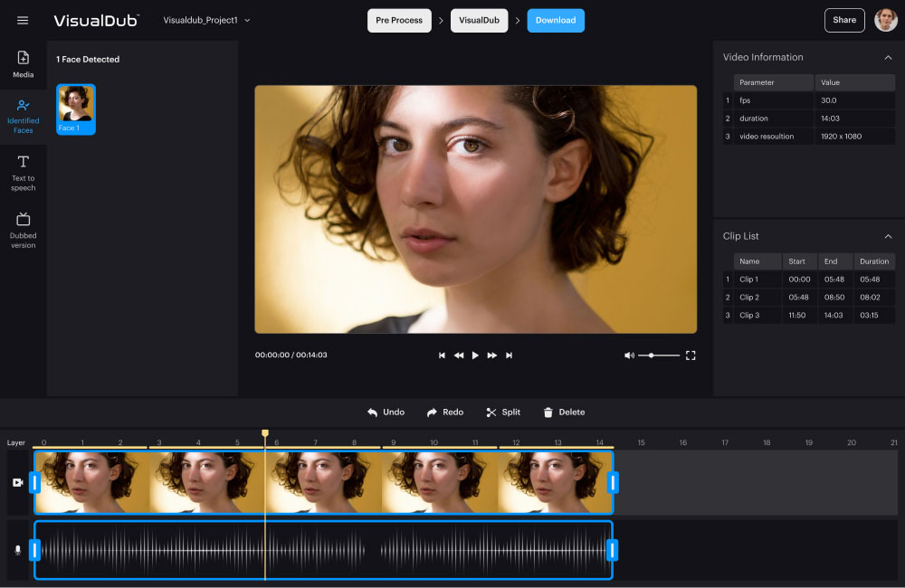Enter fullscreen video mode

[691, 356]
